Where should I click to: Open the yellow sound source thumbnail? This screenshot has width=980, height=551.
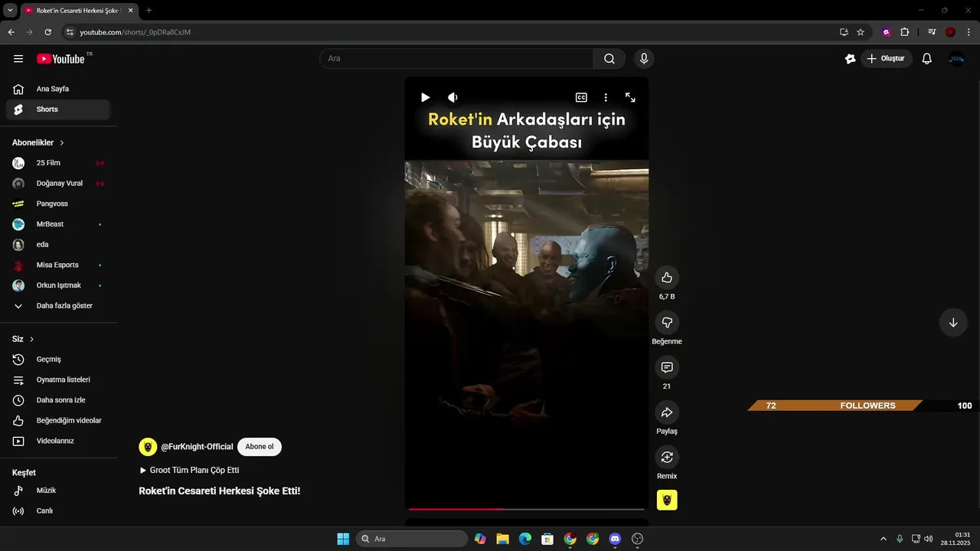(667, 500)
